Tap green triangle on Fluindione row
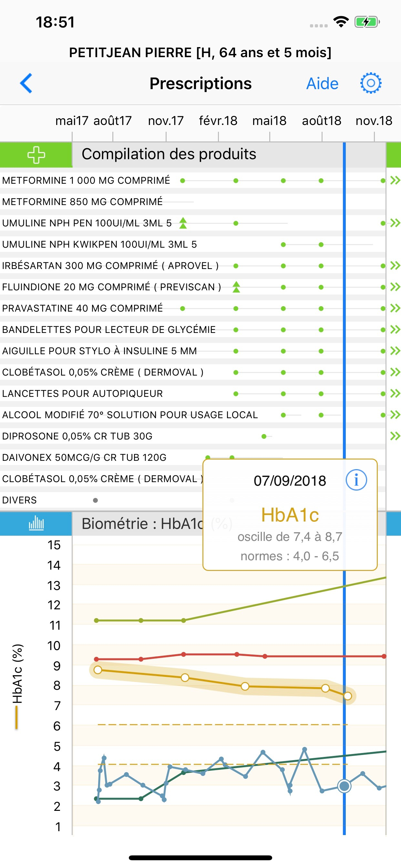This screenshot has height=868, width=401. click(x=236, y=287)
